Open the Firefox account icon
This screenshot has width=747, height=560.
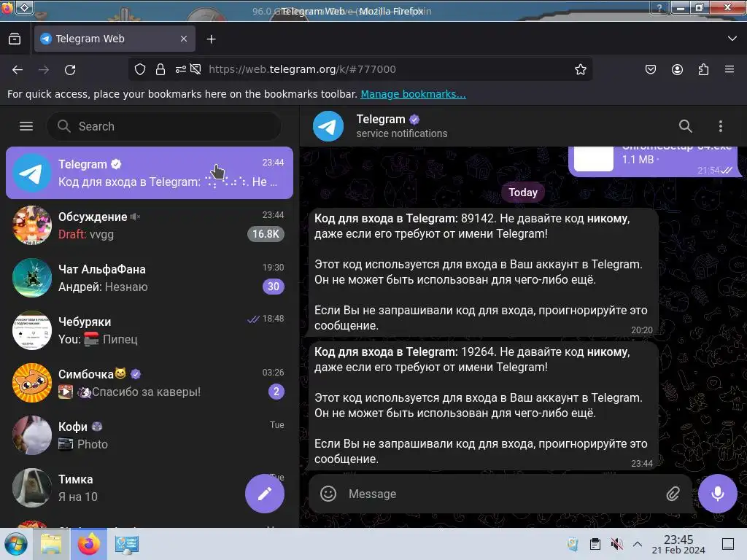[677, 69]
